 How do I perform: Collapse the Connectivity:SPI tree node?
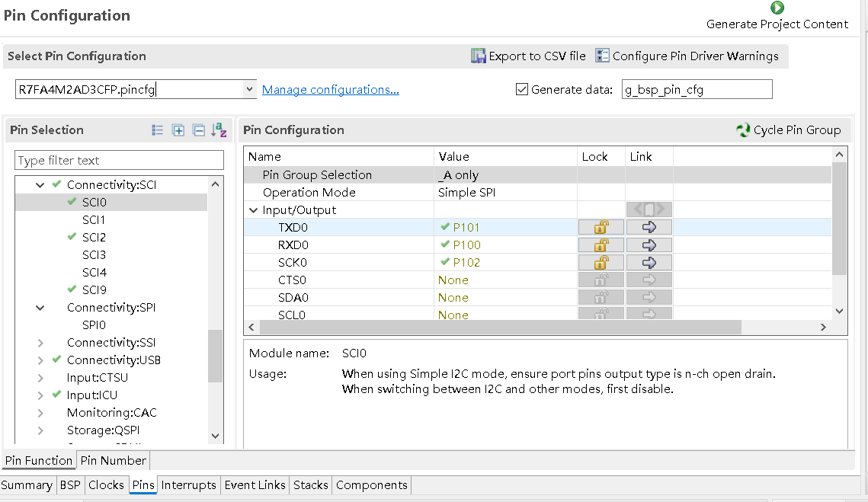40,308
